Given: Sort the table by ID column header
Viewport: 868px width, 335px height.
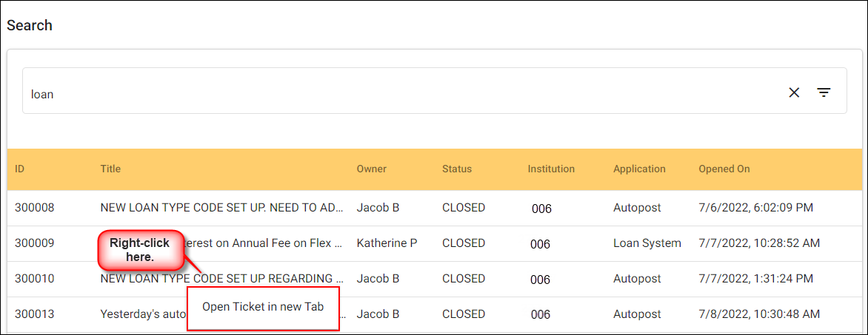Looking at the screenshot, I should tap(20, 169).
